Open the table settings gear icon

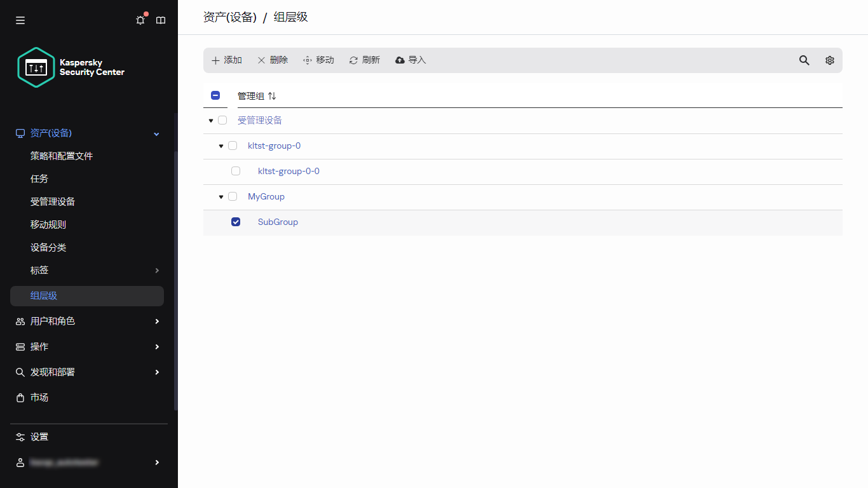click(x=829, y=60)
